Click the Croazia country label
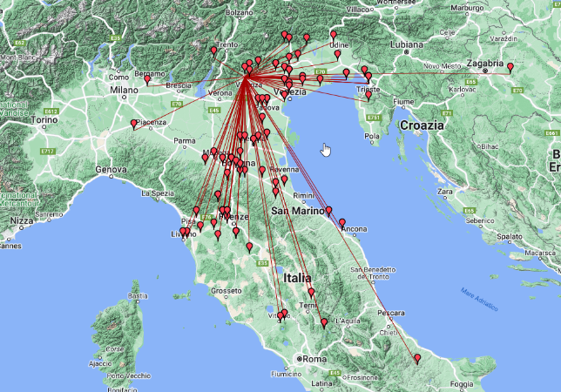The image size is (561, 392). [423, 125]
